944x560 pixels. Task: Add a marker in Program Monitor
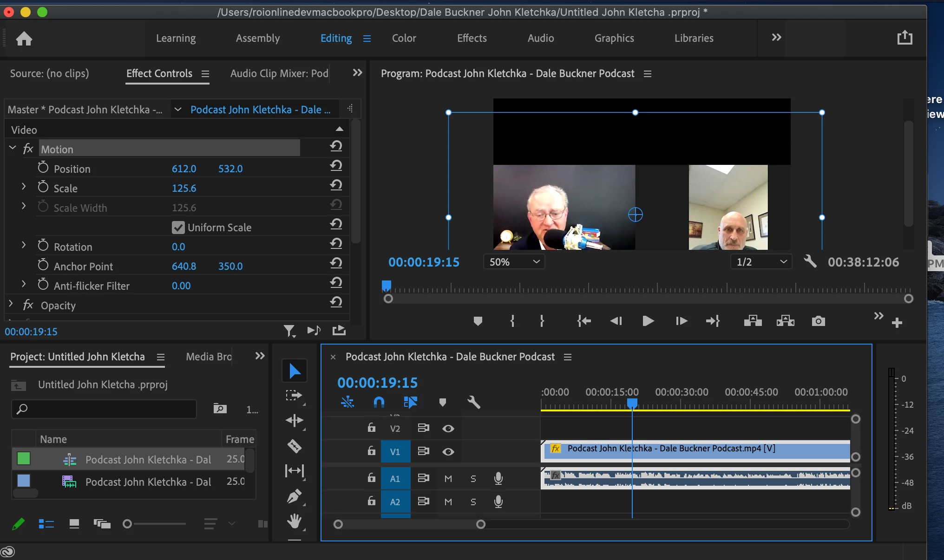(x=478, y=321)
